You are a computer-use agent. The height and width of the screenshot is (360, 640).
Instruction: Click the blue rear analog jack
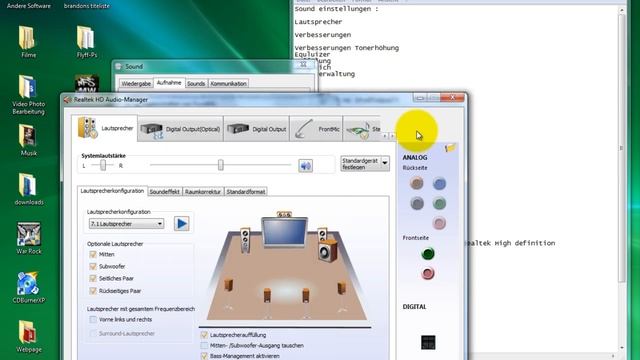(x=439, y=184)
